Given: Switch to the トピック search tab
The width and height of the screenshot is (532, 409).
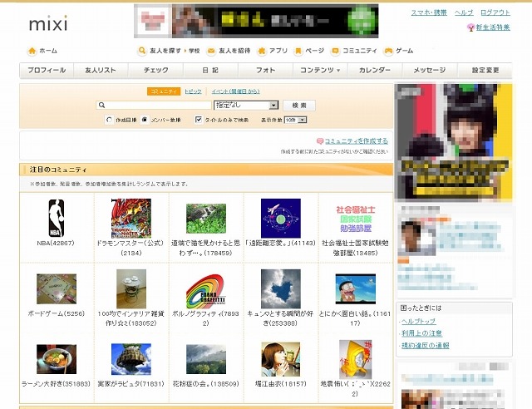Looking at the screenshot, I should coord(193,91).
